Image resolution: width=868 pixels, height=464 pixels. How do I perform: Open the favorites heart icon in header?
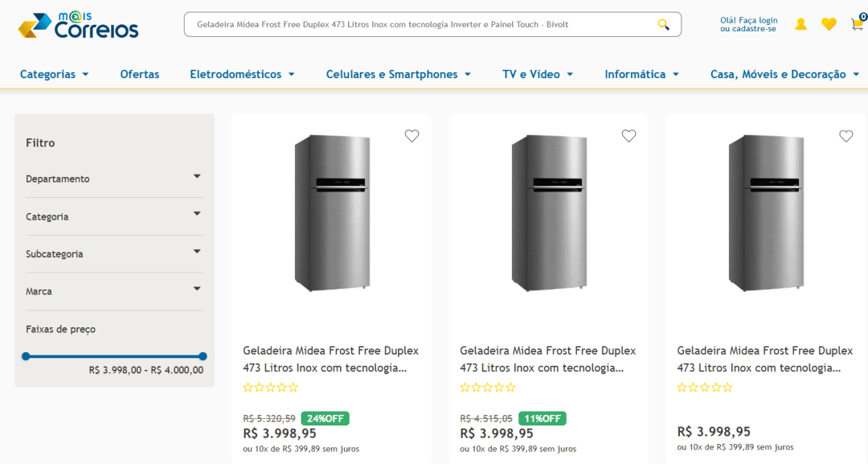pos(829,24)
